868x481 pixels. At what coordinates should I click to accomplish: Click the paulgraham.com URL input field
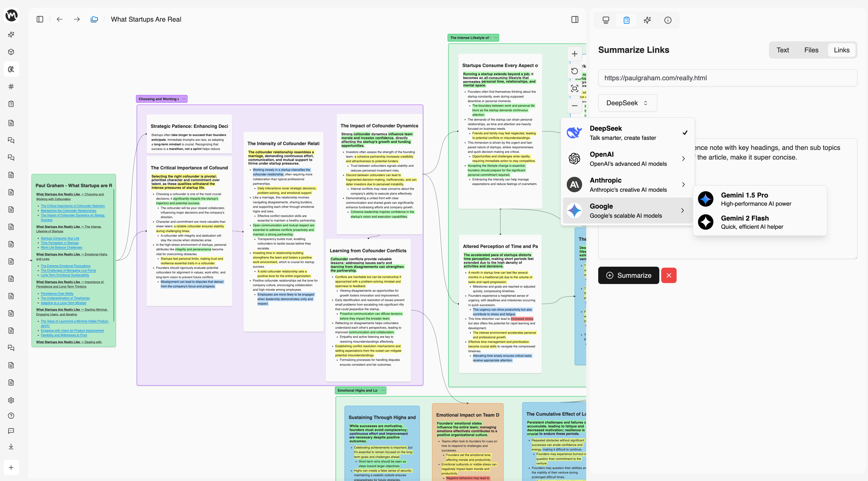pos(728,78)
